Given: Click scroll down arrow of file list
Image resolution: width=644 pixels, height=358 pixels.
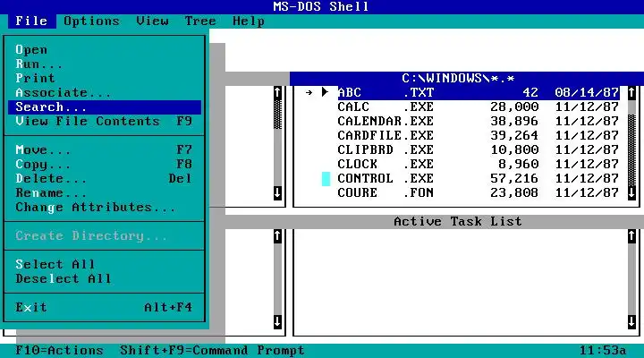Looking at the screenshot, I should (x=631, y=192).
